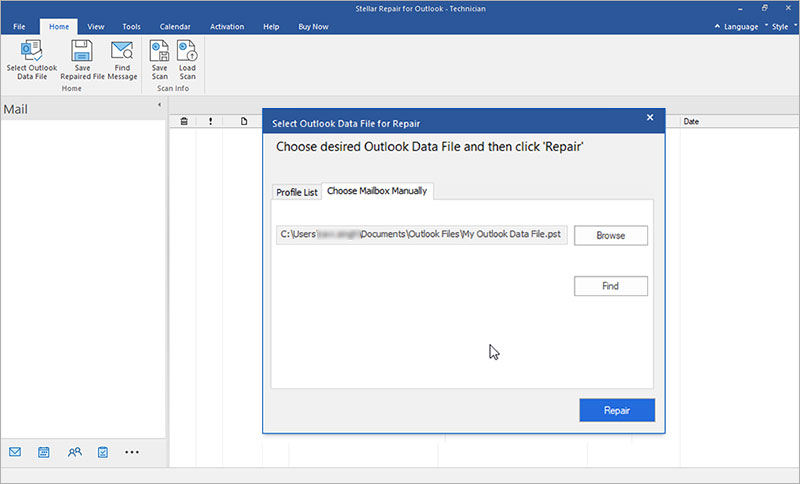This screenshot has width=800, height=484.
Task: Open the View ribbon tab
Action: click(x=95, y=27)
